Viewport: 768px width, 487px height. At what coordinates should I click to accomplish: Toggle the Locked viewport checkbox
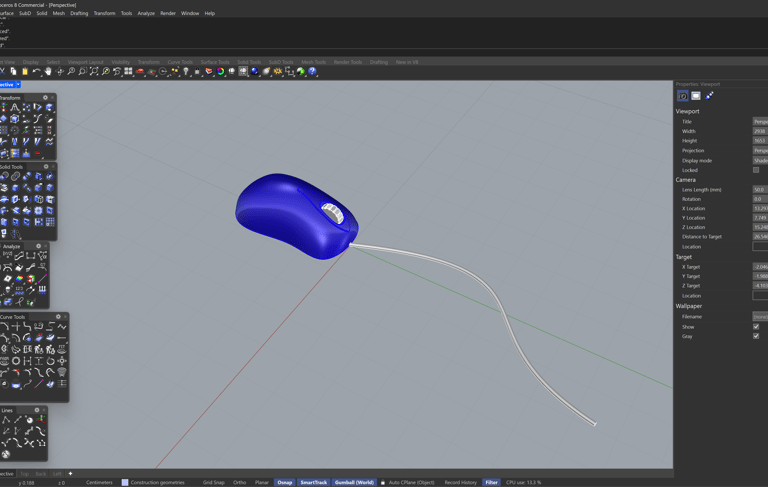click(x=756, y=170)
